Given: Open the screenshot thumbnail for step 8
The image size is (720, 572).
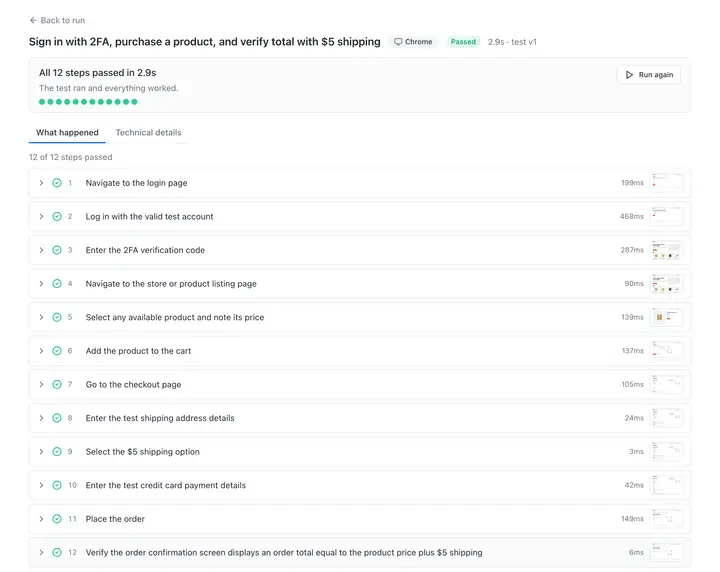Looking at the screenshot, I should pyautogui.click(x=667, y=418).
